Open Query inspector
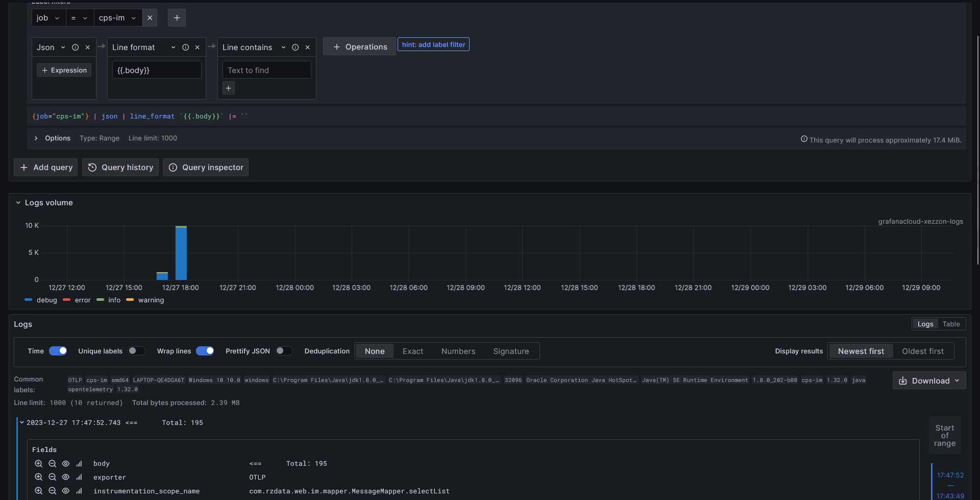The height and width of the screenshot is (500, 980). tap(206, 168)
